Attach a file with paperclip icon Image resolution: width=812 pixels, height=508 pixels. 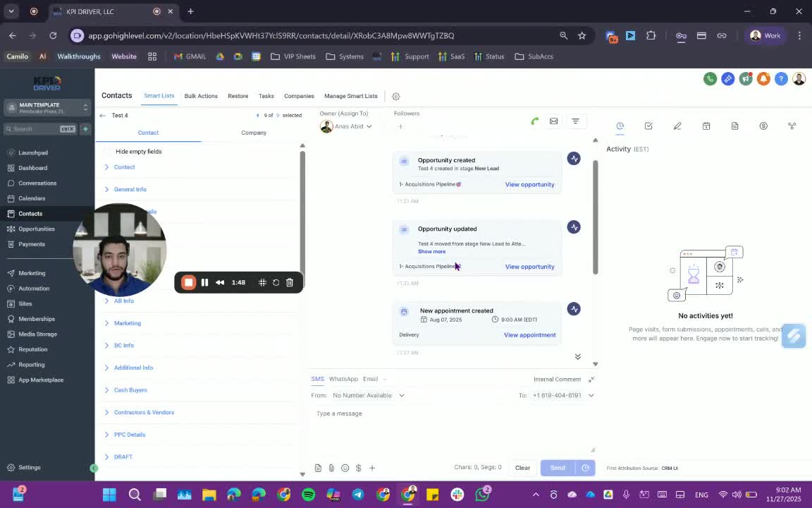[x=331, y=468]
